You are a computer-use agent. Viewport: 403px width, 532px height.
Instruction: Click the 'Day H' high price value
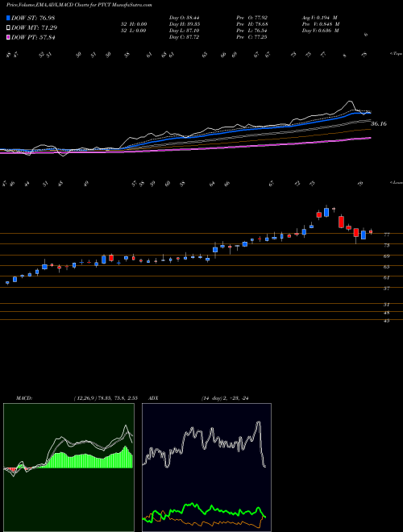coord(185,24)
